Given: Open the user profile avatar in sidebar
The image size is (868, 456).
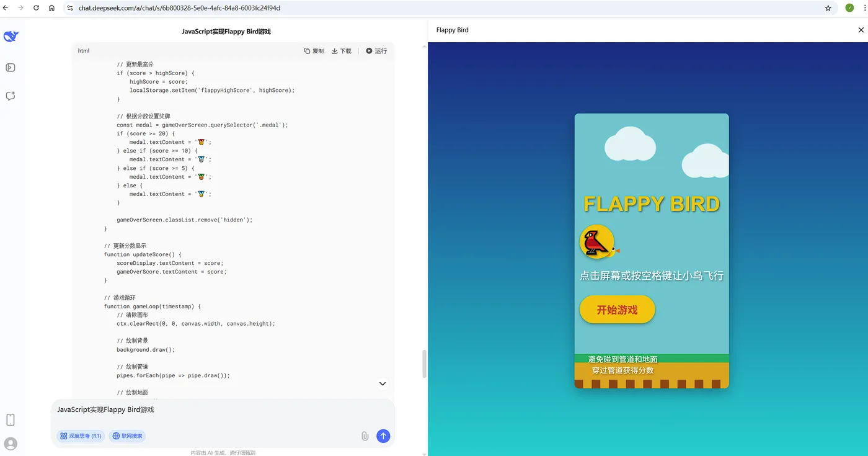Looking at the screenshot, I should 11,444.
